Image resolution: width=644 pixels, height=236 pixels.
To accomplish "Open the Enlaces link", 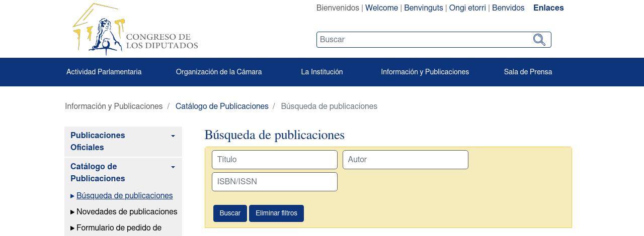I will click(x=548, y=8).
